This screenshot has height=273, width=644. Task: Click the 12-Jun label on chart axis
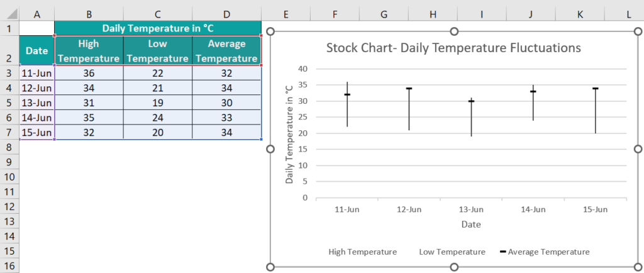[x=409, y=209]
